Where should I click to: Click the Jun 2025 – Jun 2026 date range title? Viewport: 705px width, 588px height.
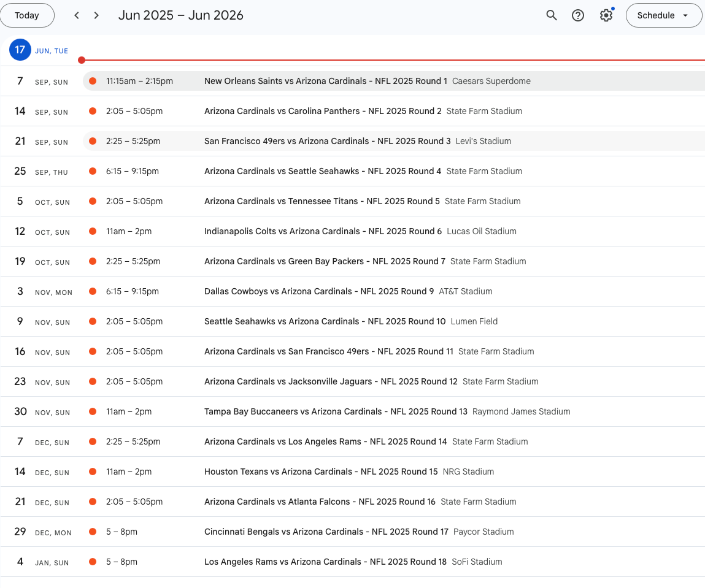click(x=181, y=15)
